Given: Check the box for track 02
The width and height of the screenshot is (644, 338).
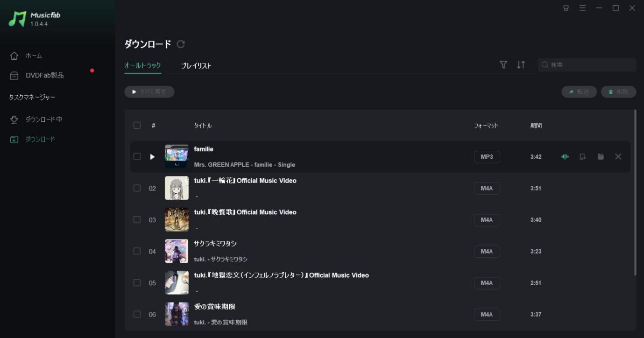Looking at the screenshot, I should 137,188.
